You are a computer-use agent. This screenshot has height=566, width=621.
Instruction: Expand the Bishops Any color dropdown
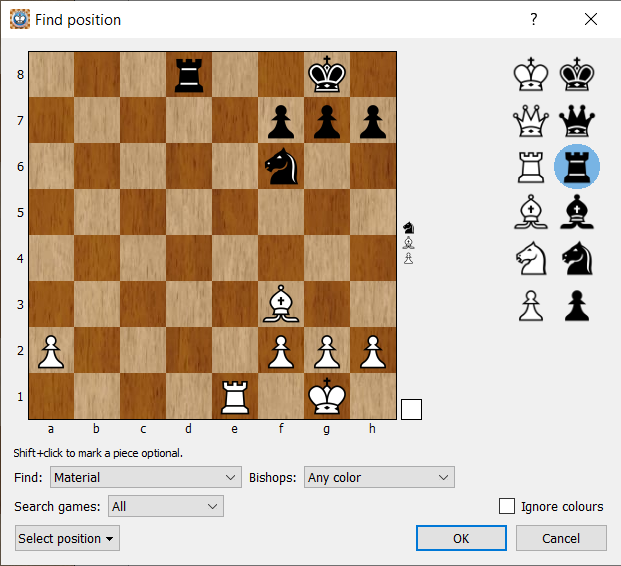click(378, 478)
